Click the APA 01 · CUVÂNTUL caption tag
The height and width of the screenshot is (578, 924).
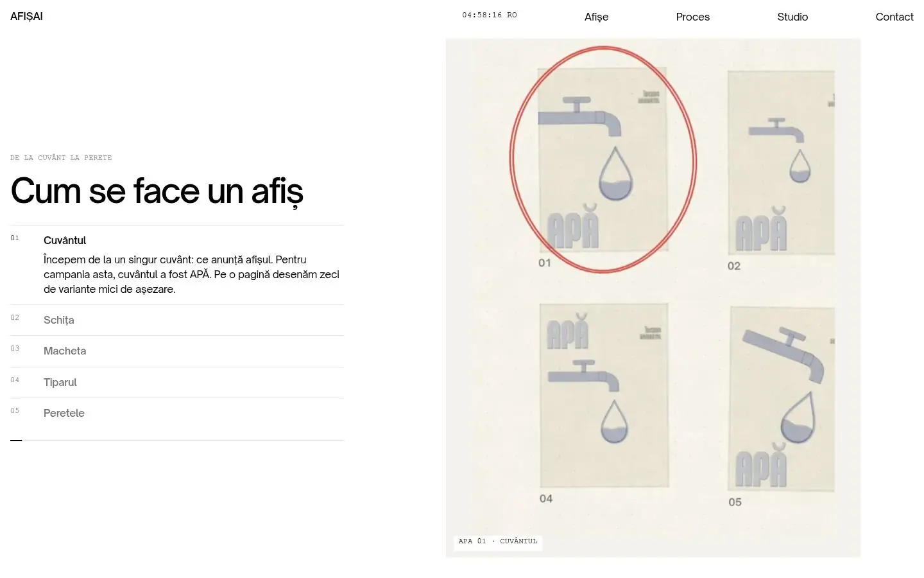point(498,541)
